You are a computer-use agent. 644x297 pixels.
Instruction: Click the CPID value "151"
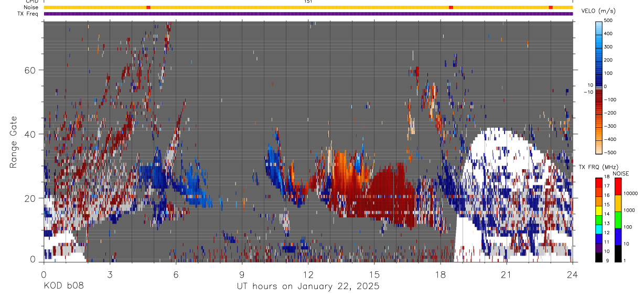coord(308,2)
